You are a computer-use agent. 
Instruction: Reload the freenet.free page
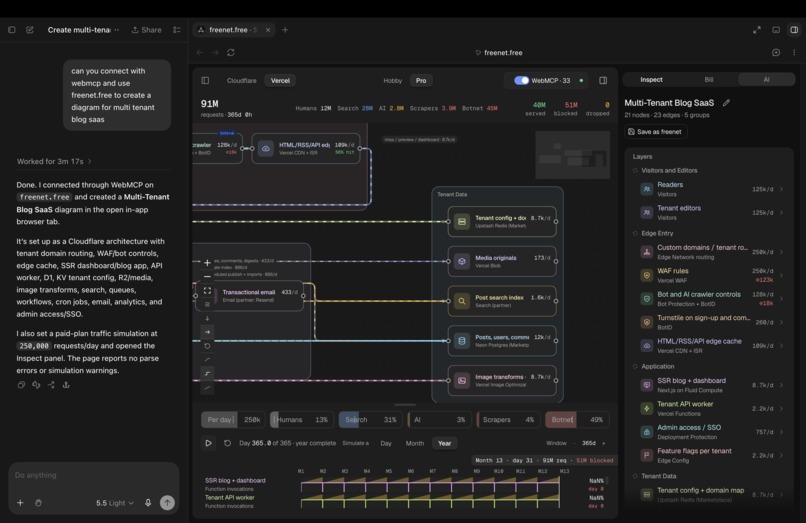tap(231, 52)
